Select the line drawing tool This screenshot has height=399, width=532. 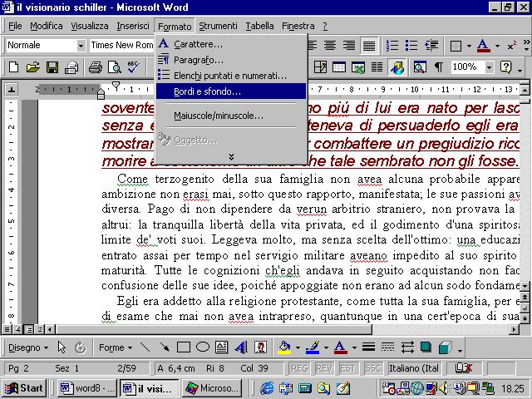coord(145,347)
